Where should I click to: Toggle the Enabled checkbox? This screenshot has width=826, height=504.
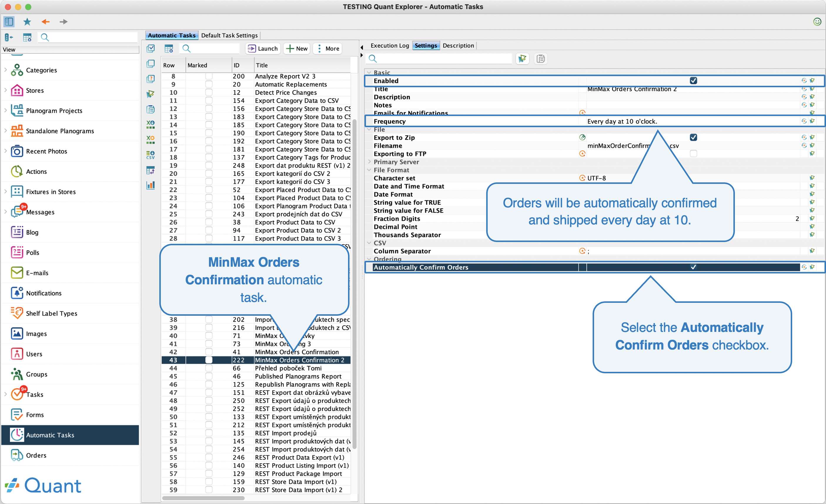click(693, 81)
